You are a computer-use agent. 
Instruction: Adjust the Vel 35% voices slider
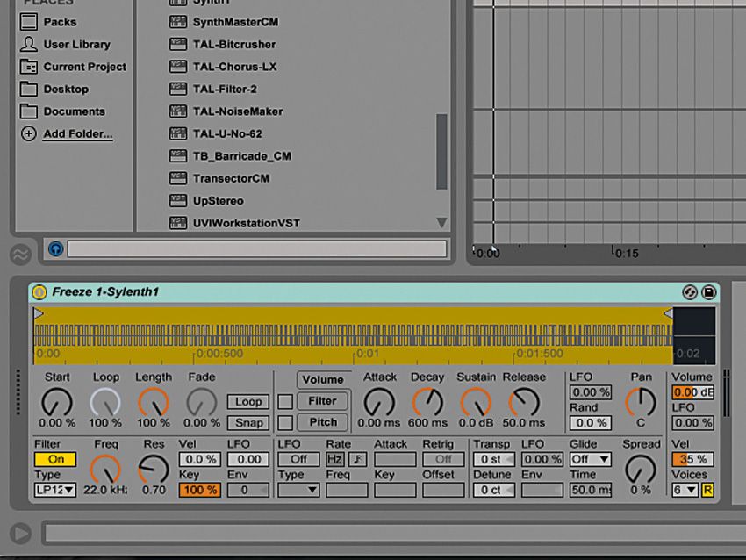click(694, 458)
